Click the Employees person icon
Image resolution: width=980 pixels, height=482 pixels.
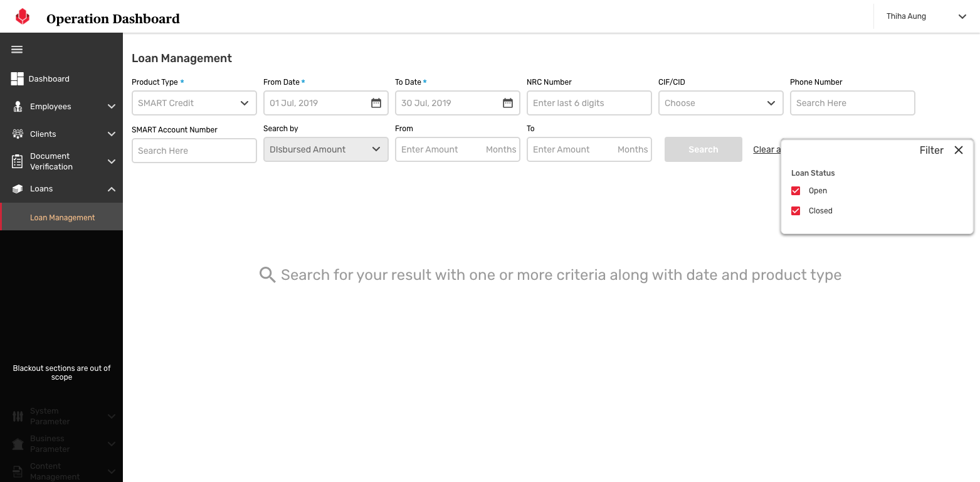pyautogui.click(x=18, y=107)
